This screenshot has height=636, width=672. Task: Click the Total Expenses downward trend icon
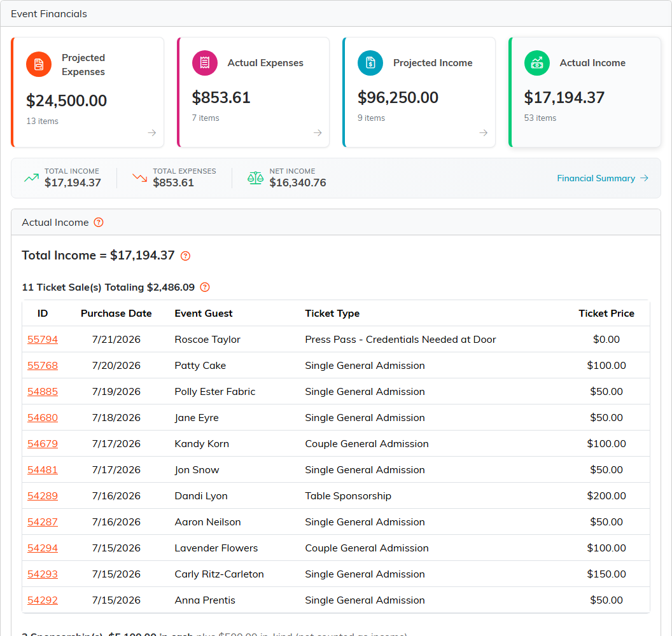[140, 177]
